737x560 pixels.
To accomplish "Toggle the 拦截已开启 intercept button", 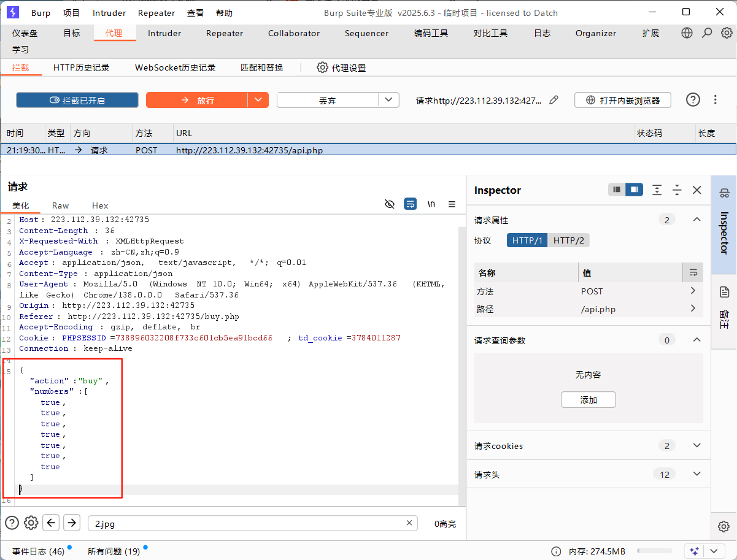I will [x=77, y=100].
